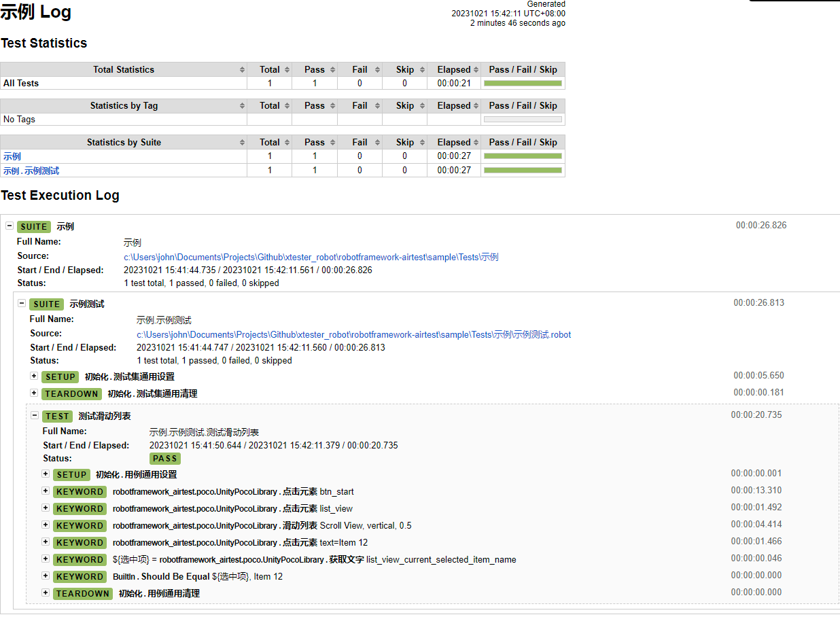
Task: Sort Statistics by Suite Total column
Action: coord(270,142)
